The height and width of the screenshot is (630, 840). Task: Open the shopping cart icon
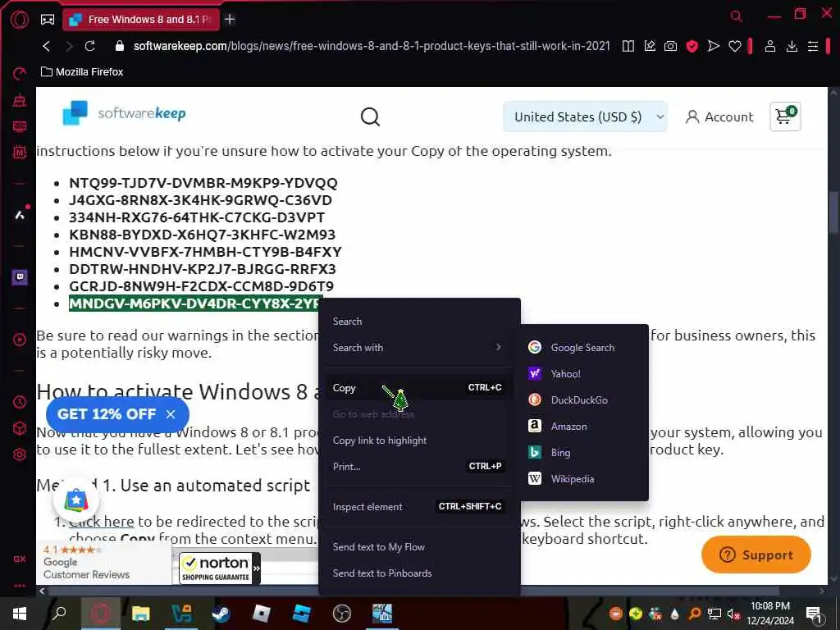point(785,116)
